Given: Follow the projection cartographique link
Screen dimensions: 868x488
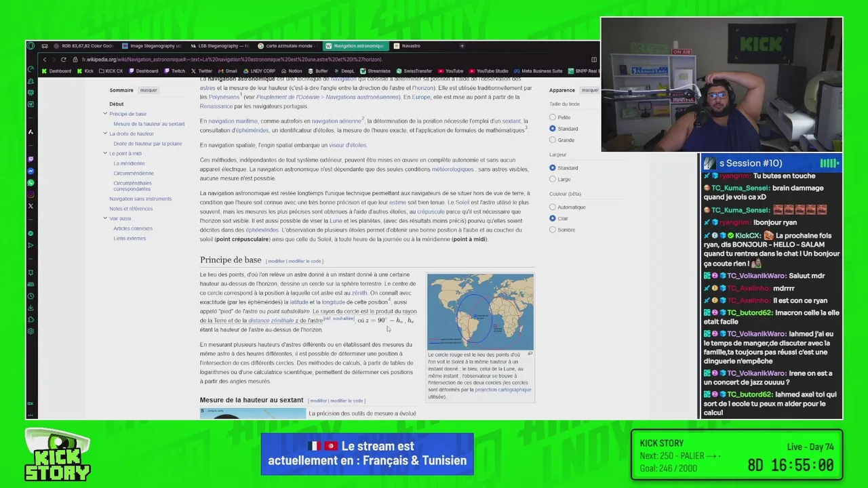Looking at the screenshot, I should (x=503, y=390).
